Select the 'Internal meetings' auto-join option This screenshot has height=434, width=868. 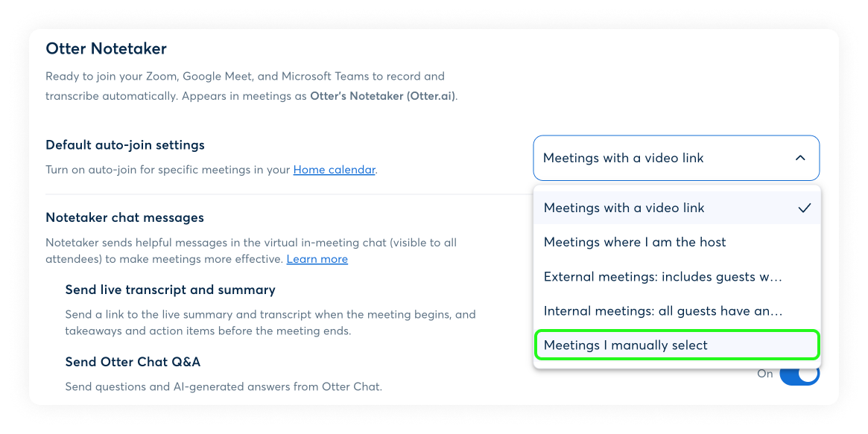click(x=662, y=311)
